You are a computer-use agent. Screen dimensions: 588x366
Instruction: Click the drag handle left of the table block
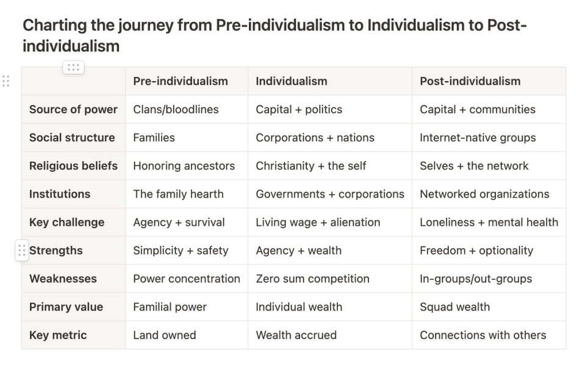7,80
